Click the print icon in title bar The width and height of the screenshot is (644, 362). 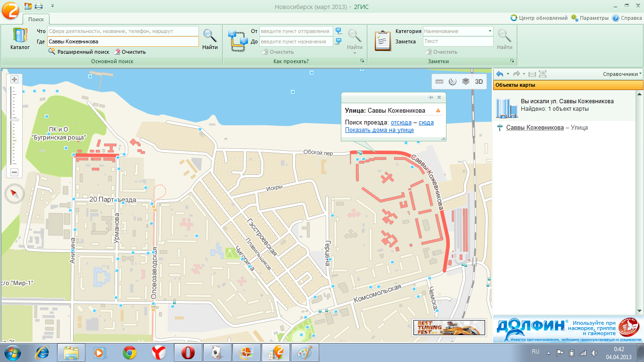39,6
